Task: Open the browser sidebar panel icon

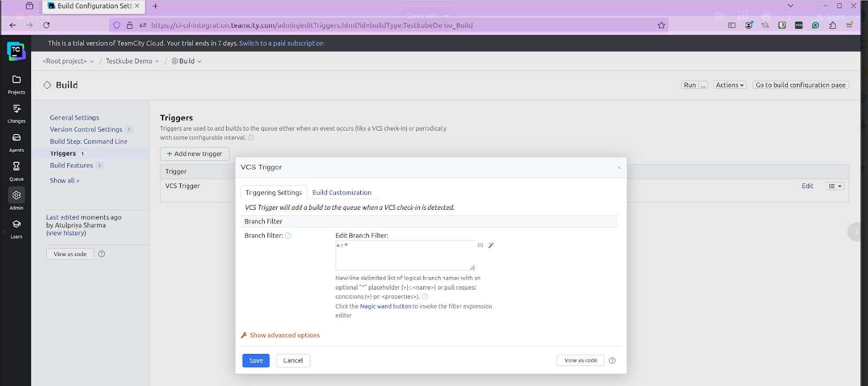Action: (x=732, y=25)
